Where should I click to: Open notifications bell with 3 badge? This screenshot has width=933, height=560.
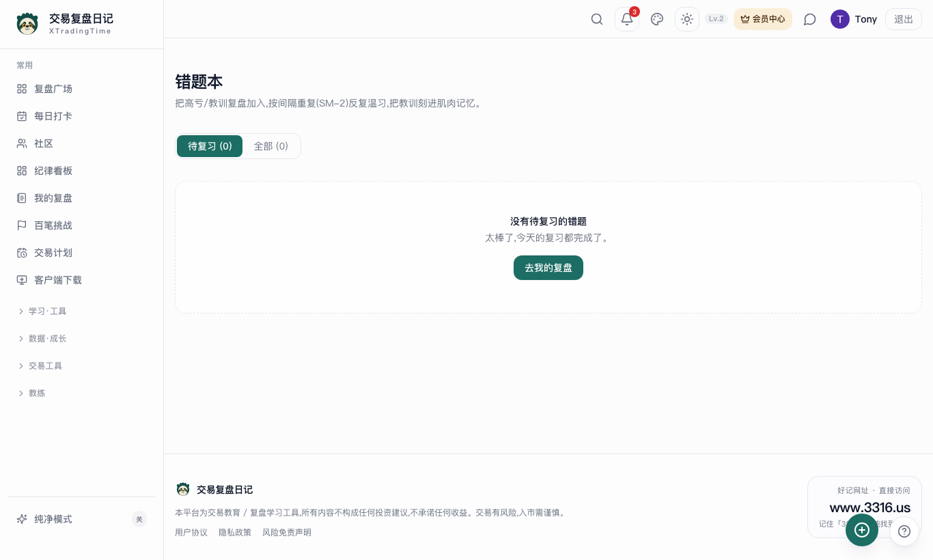click(627, 19)
